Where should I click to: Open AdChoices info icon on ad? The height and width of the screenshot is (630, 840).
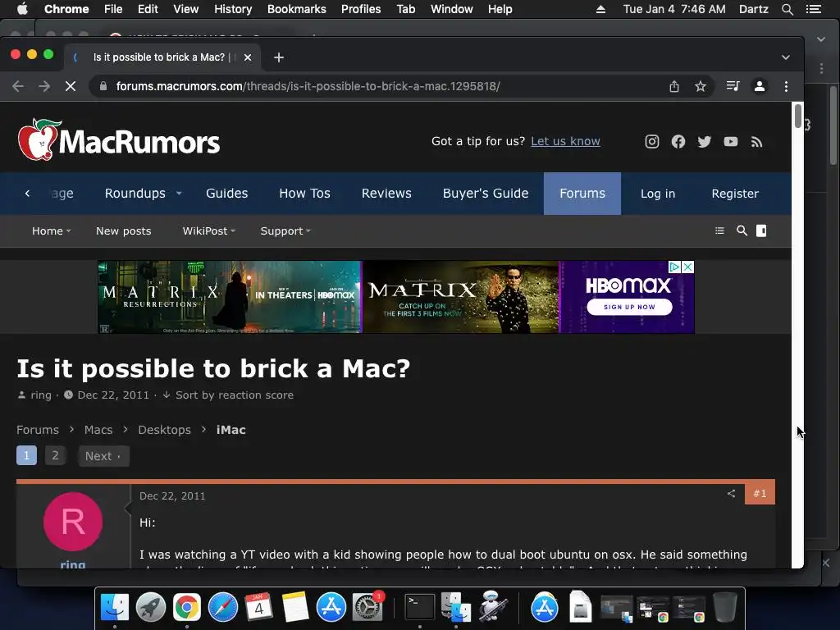tap(675, 267)
